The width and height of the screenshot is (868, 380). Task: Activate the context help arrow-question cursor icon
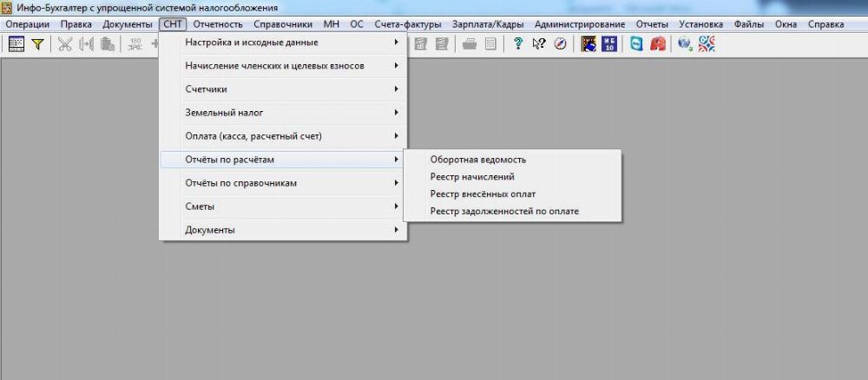(x=538, y=44)
